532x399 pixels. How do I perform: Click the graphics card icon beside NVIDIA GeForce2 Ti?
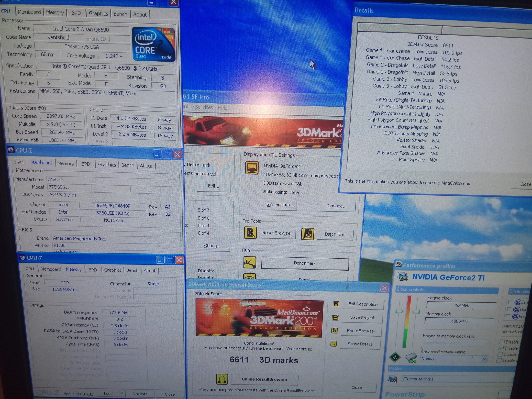coord(403,277)
